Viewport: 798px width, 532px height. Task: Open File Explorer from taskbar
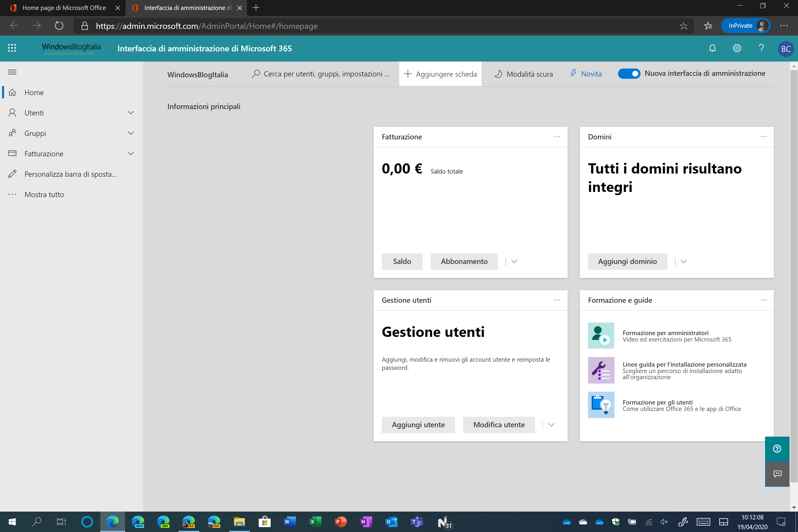tap(239, 521)
